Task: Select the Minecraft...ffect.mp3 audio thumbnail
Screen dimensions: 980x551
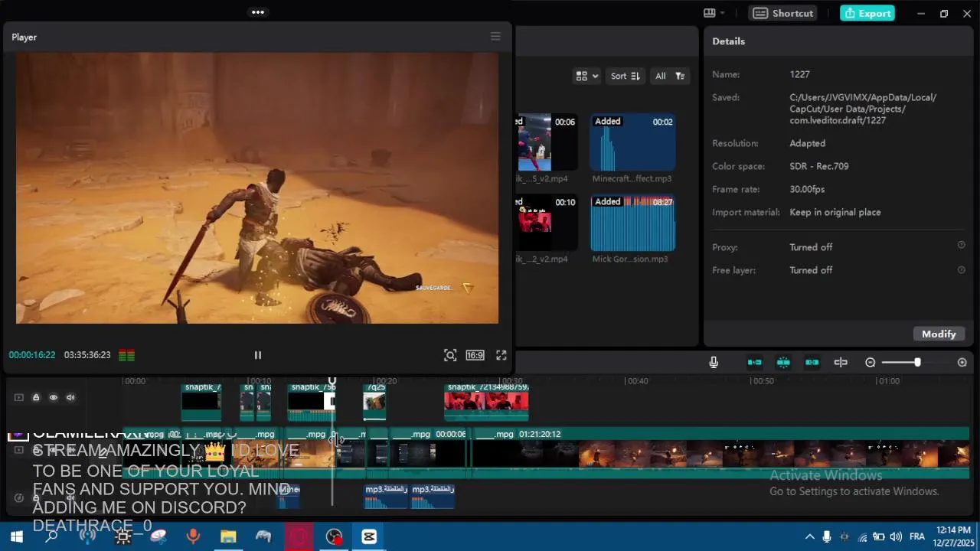Action: 632,142
